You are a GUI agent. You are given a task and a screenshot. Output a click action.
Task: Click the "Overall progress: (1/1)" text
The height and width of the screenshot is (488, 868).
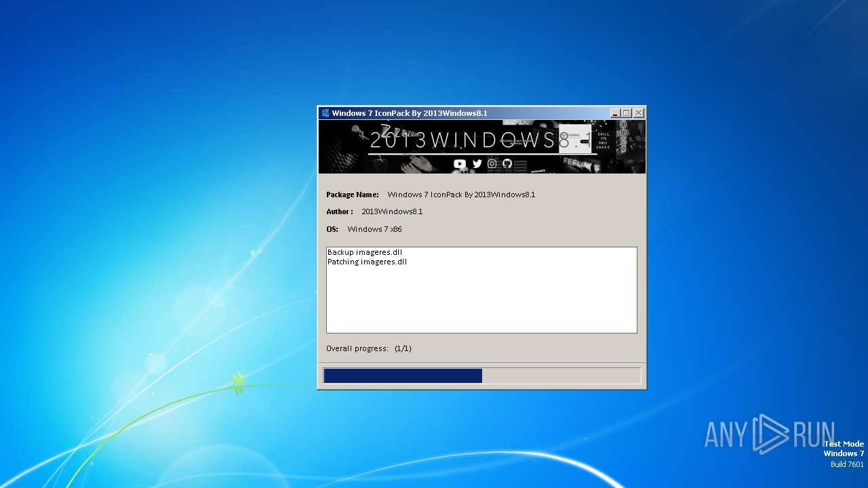click(x=369, y=348)
